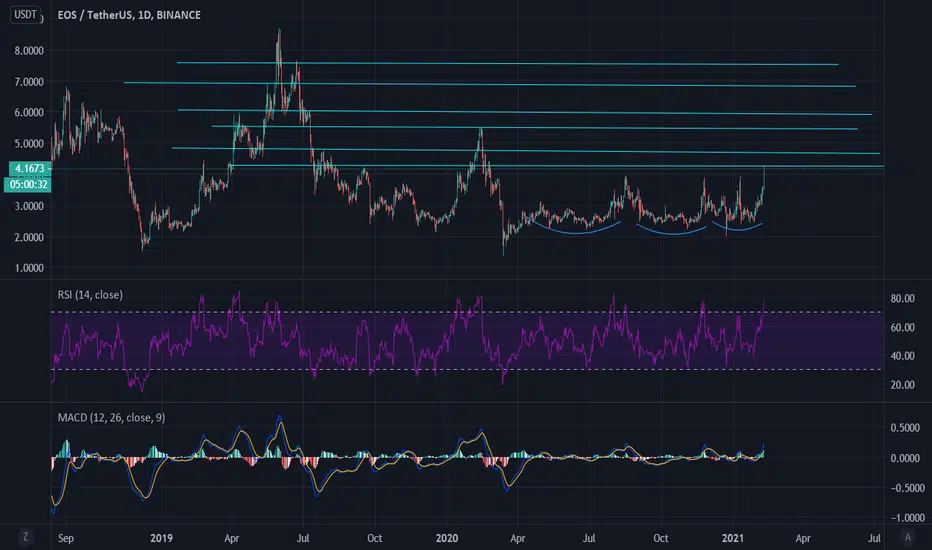
Task: Click the Sep label on time axis
Action: pos(66,538)
